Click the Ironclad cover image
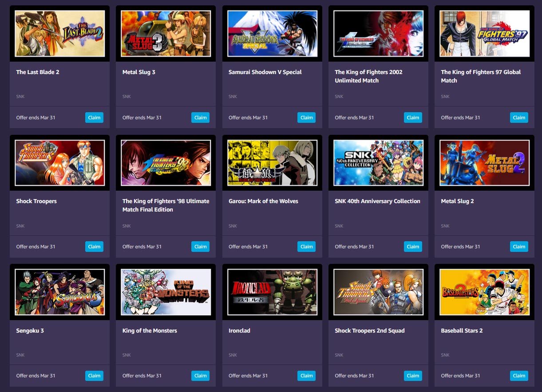Viewport: 542px width, 392px height. pos(272,291)
